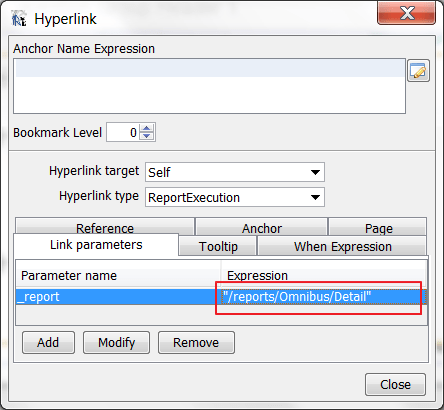Switch to the Page tab
This screenshot has height=410, width=444.
378,227
